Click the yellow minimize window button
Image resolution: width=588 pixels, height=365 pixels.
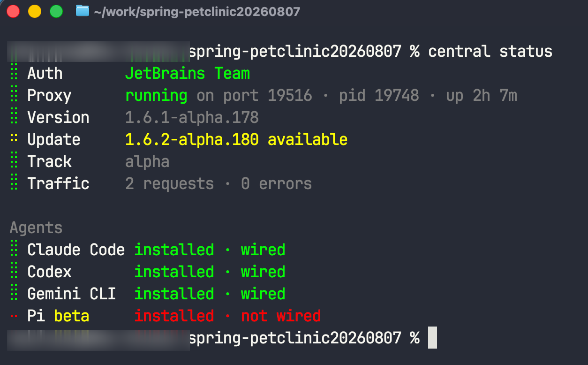pos(35,11)
